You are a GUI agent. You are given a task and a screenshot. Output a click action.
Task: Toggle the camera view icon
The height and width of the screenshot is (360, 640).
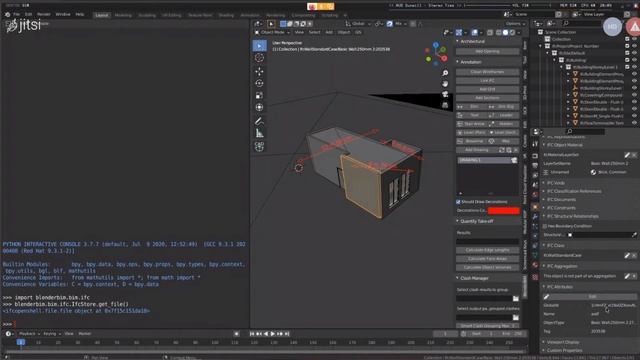click(x=445, y=94)
